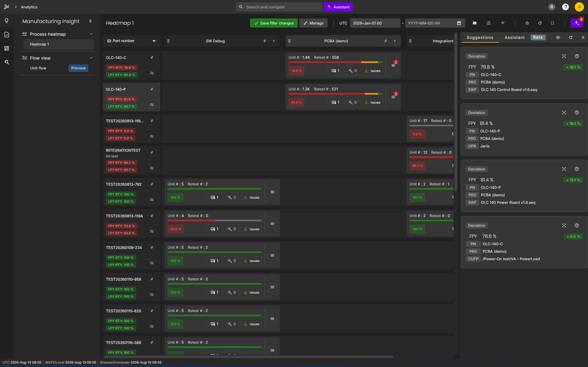The height and width of the screenshot is (367, 588).
Task: Expand the breadcrumb chevron before Analytics
Action: (x=16, y=7)
